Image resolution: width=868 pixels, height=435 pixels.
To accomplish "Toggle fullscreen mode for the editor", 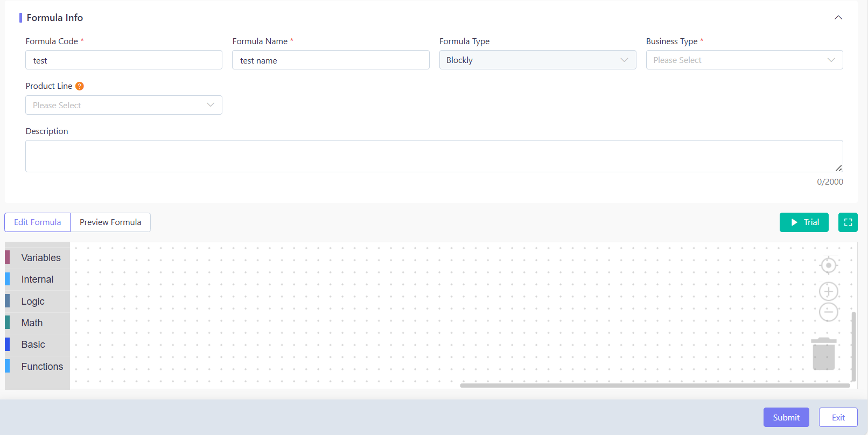I will point(848,222).
